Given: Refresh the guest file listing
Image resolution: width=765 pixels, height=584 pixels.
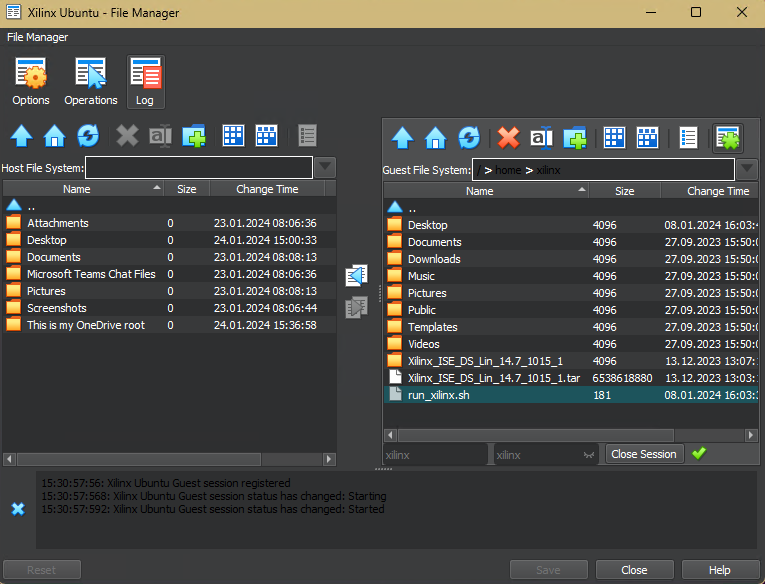Looking at the screenshot, I should [469, 138].
